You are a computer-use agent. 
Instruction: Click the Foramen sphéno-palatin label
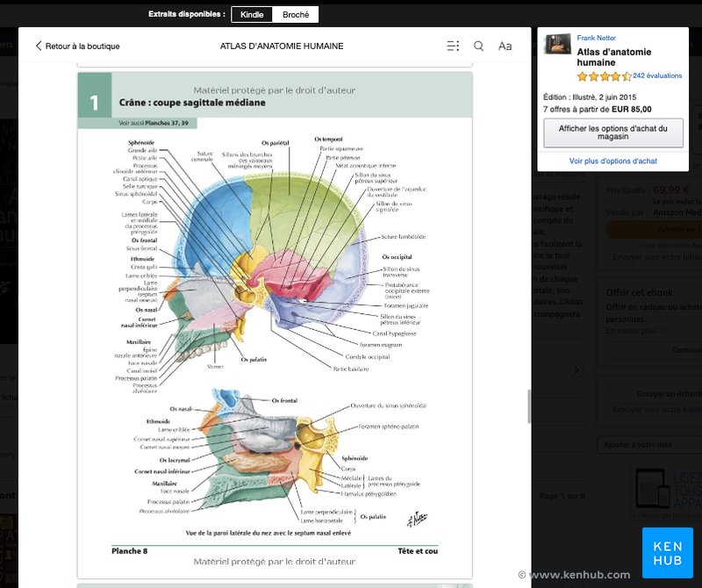click(389, 427)
